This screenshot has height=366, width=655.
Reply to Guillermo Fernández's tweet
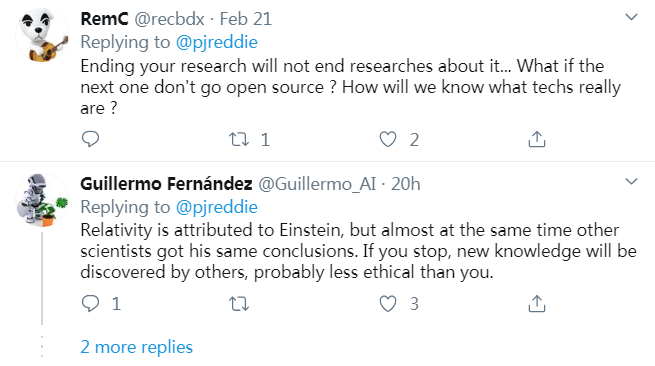point(90,304)
